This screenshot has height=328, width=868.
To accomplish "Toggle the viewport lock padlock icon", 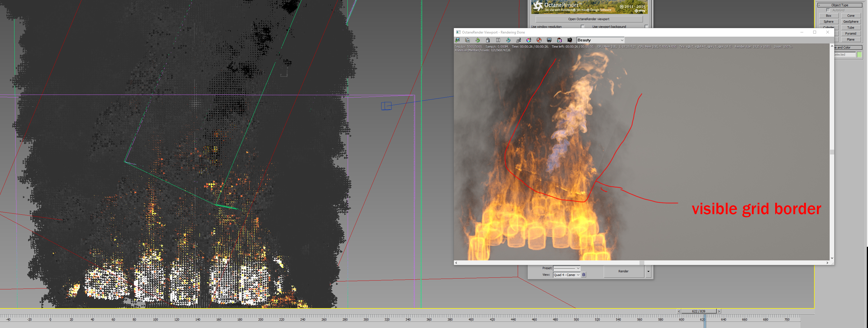I will [488, 40].
